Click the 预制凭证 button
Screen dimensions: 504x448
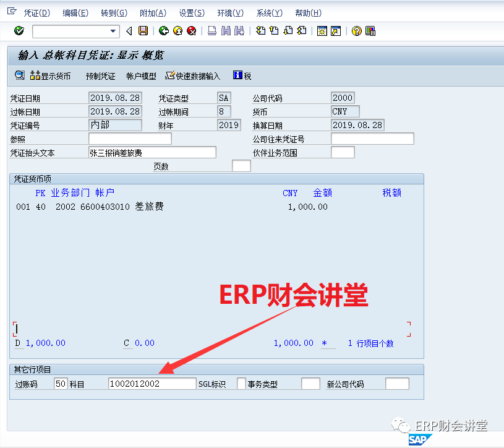[x=100, y=76]
